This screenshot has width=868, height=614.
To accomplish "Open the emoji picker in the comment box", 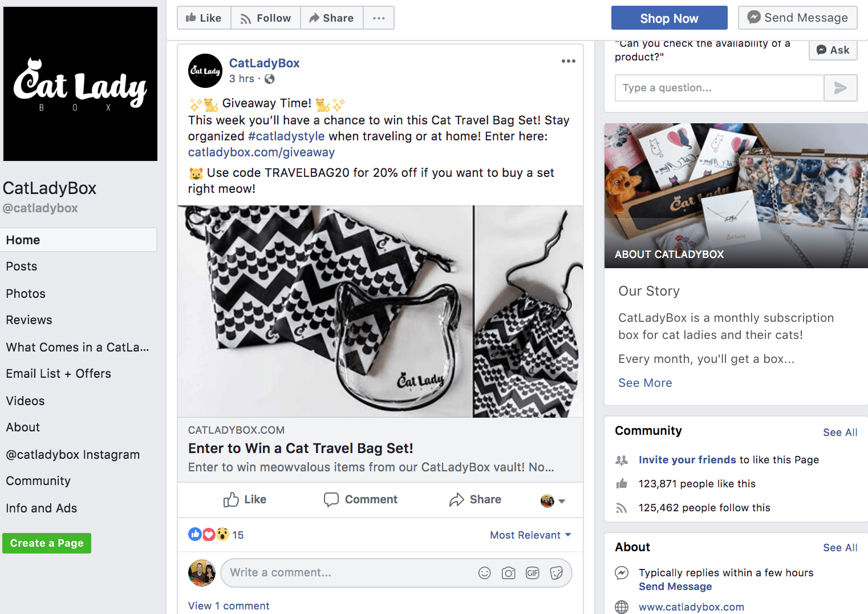I will click(x=484, y=573).
